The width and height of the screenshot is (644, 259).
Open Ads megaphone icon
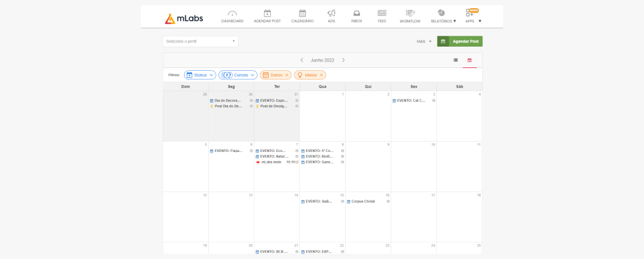point(331,13)
